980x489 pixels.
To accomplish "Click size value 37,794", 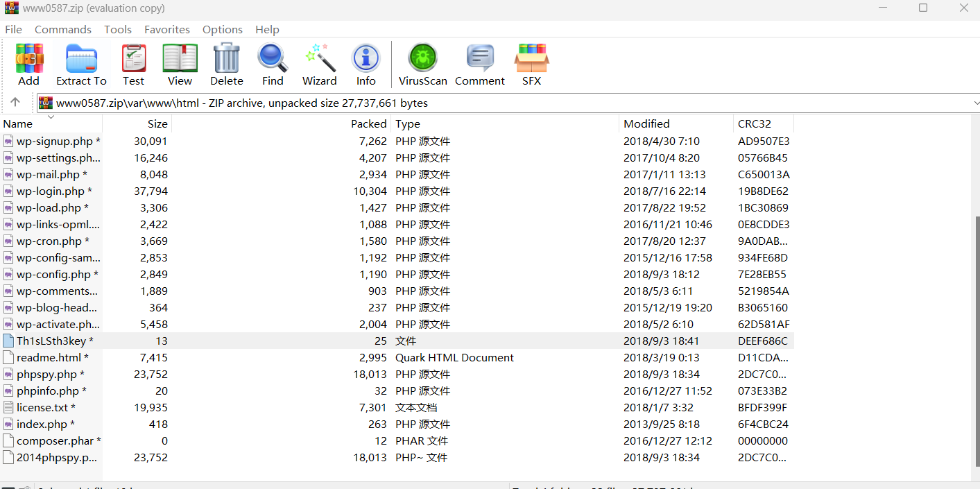I will pos(151,191).
